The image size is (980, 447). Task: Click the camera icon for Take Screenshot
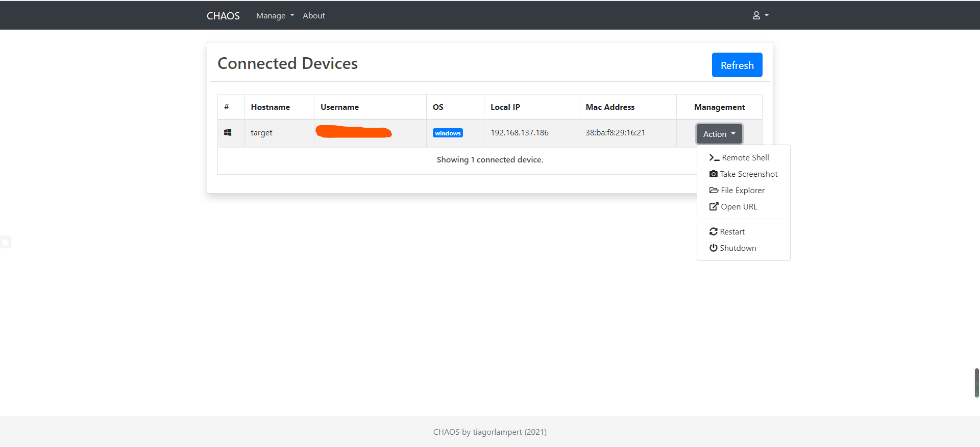pos(714,174)
